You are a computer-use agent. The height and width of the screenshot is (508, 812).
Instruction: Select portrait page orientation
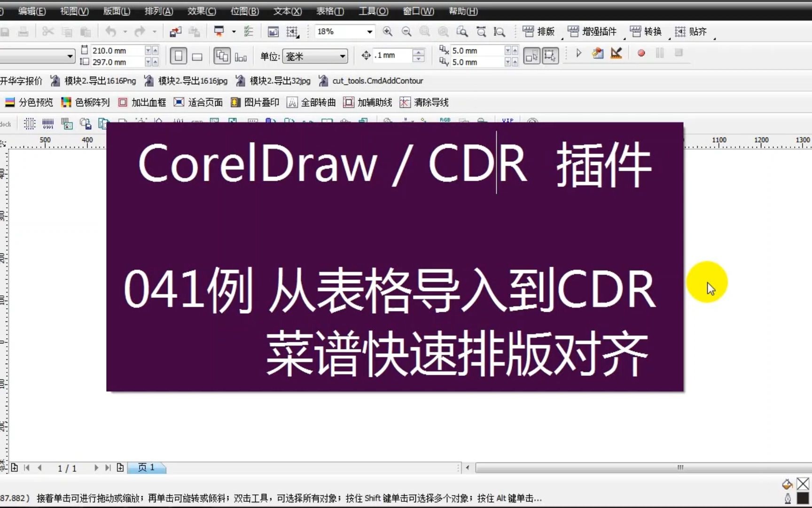(x=179, y=56)
